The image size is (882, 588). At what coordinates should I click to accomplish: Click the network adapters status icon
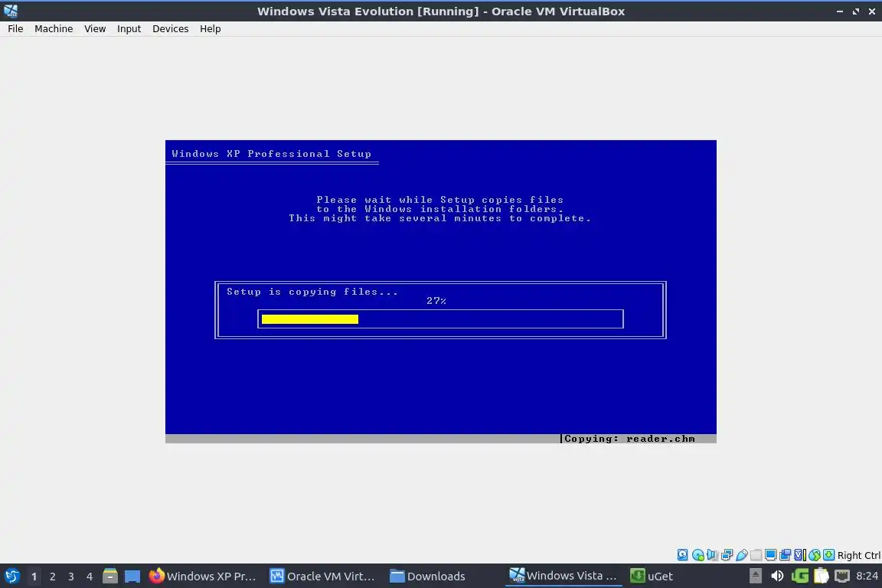pos(727,555)
